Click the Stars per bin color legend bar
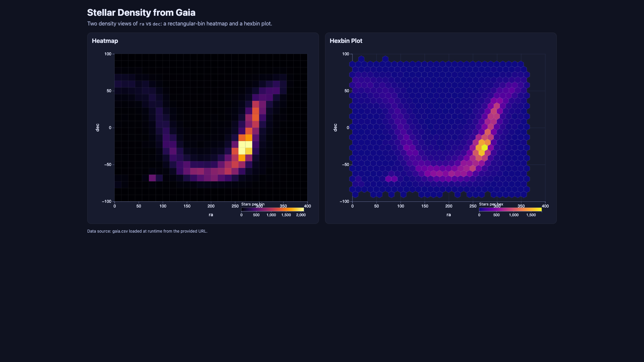Image resolution: width=644 pixels, height=362 pixels. (272, 209)
